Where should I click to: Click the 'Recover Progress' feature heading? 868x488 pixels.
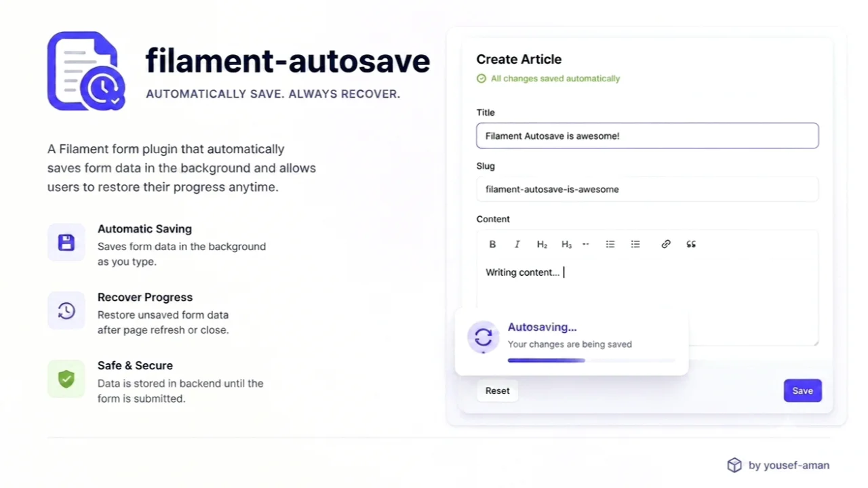click(145, 298)
